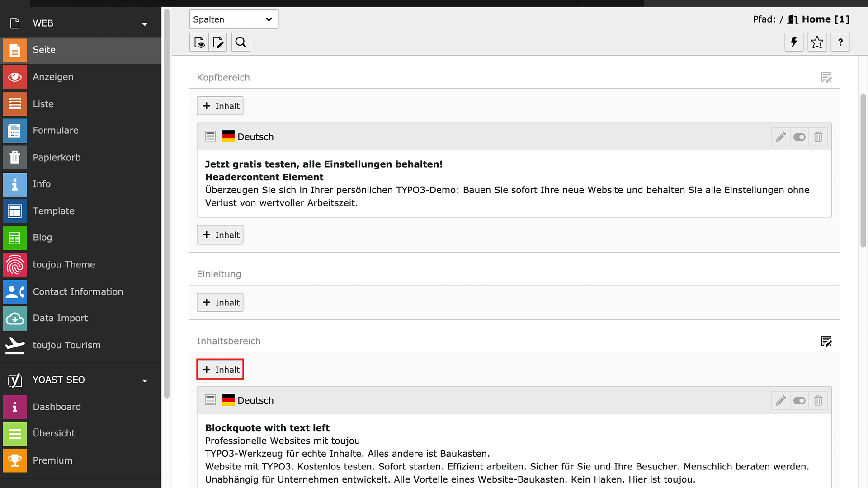Viewport: 868px width, 488px height.
Task: Bookmark page with the star icon
Action: [x=817, y=42]
